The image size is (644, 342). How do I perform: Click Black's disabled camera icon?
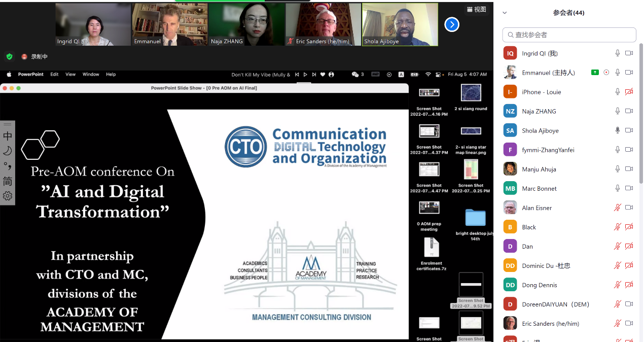point(629,227)
